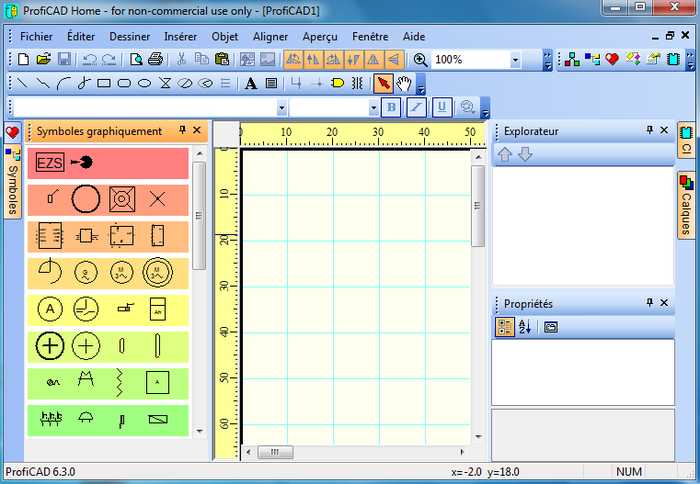Toggle the red arrow Select pointer tool
Viewport: 700px width, 484px height.
click(383, 83)
